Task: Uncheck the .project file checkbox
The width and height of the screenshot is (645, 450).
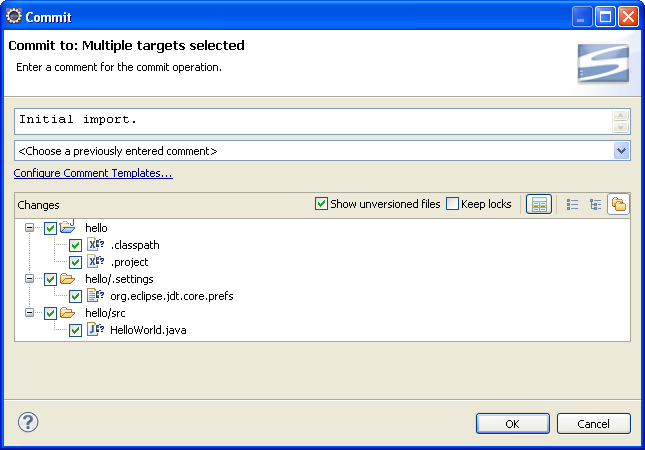Action: click(75, 262)
